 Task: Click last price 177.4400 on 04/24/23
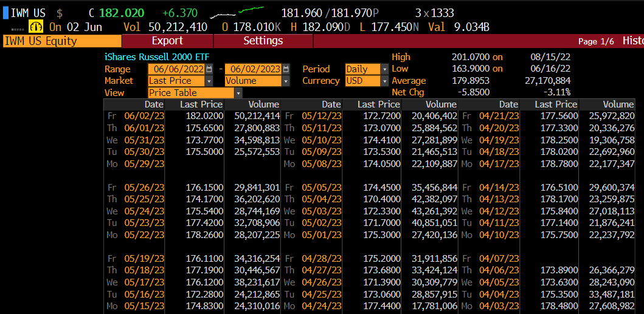click(x=382, y=306)
